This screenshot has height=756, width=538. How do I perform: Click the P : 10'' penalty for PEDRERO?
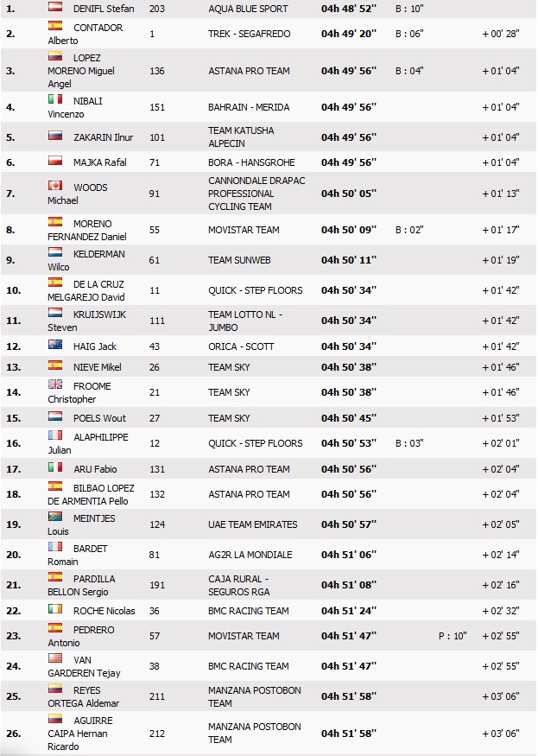pyautogui.click(x=452, y=636)
